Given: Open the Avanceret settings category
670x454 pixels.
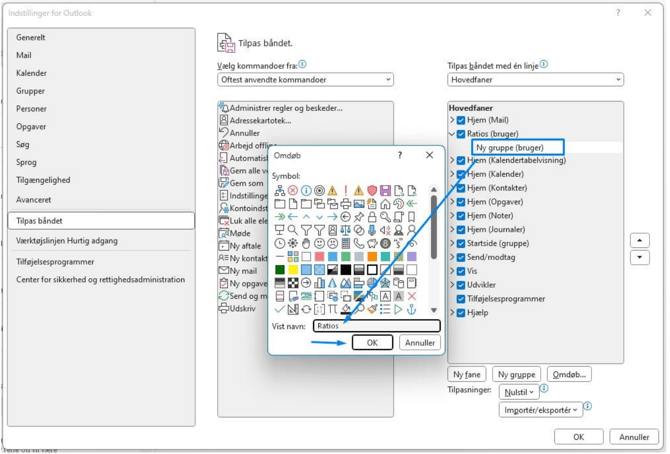Looking at the screenshot, I should click(33, 200).
